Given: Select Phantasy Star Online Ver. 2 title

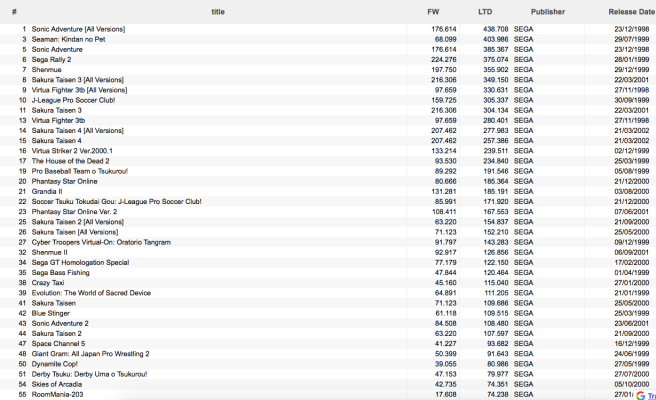Looking at the screenshot, I should pos(74,212).
